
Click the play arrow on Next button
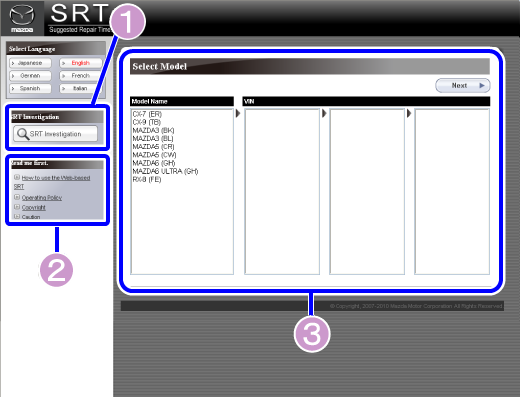482,85
